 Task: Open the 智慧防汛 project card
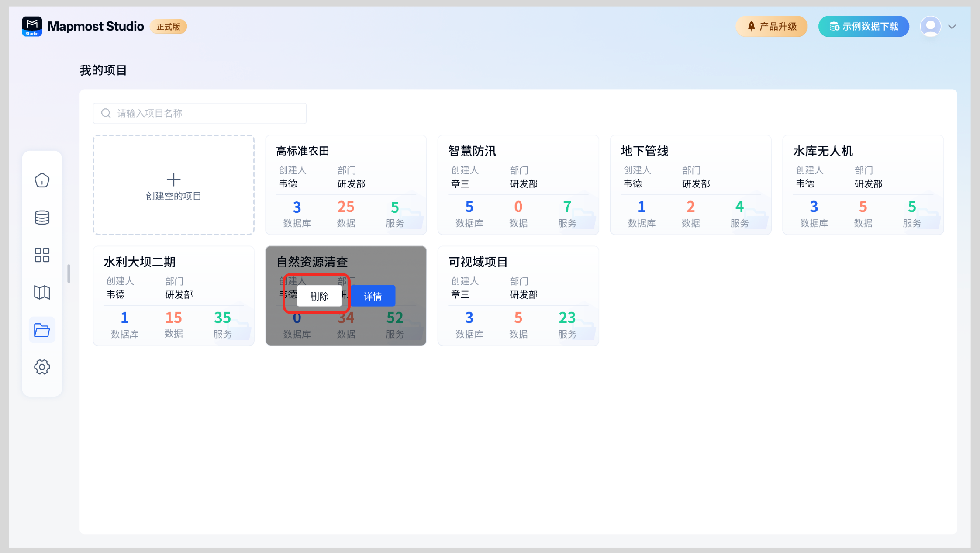(518, 184)
